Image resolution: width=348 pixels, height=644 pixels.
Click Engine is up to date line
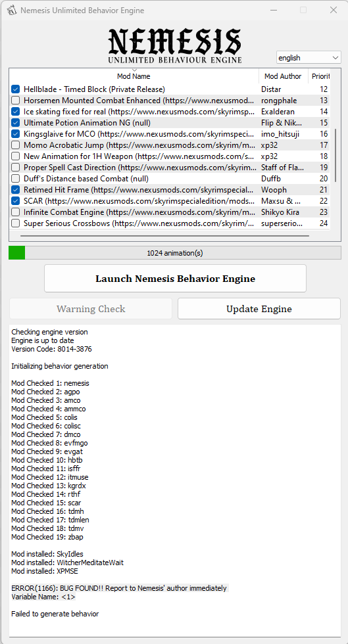coord(43,340)
